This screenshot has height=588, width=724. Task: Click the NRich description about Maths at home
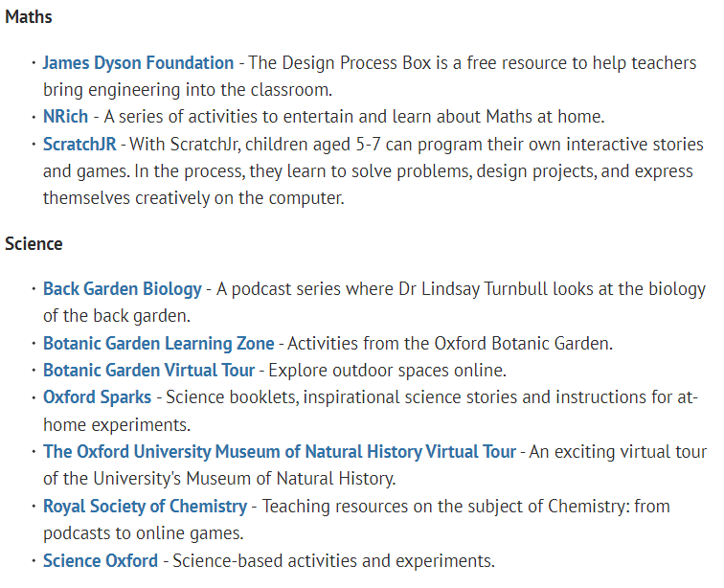click(353, 117)
